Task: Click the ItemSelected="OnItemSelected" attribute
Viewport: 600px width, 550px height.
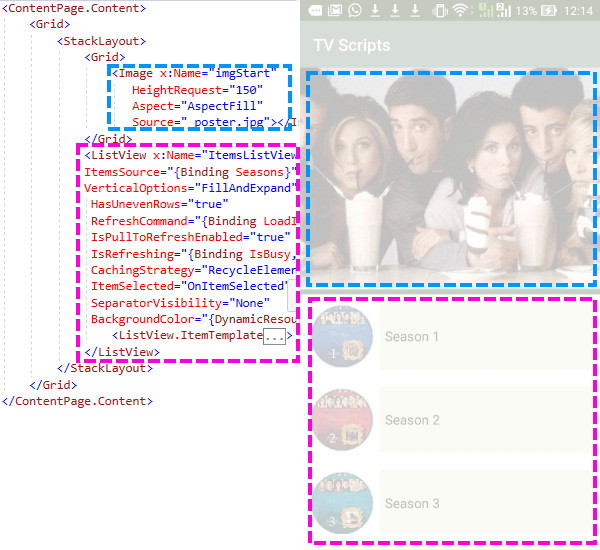Action: click(x=189, y=286)
